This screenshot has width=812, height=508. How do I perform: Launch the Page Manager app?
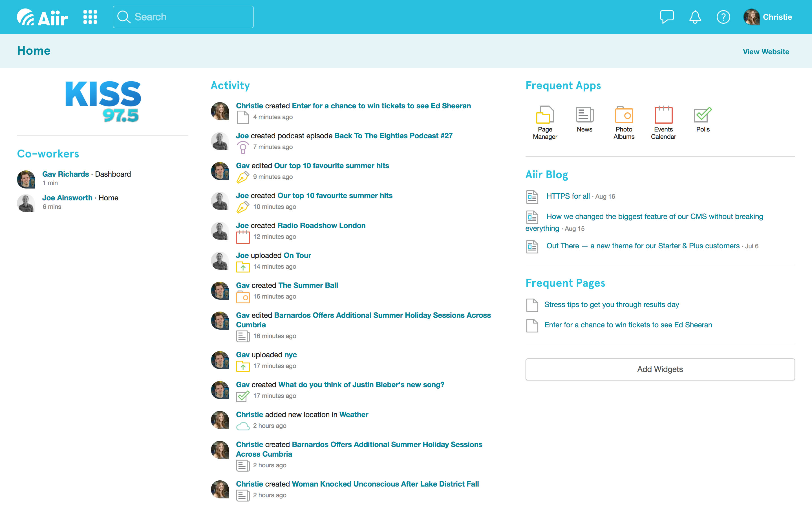[x=545, y=123]
